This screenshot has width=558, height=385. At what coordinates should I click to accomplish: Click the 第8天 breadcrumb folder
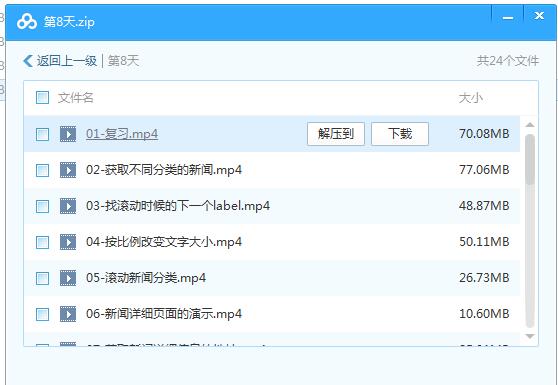(123, 61)
